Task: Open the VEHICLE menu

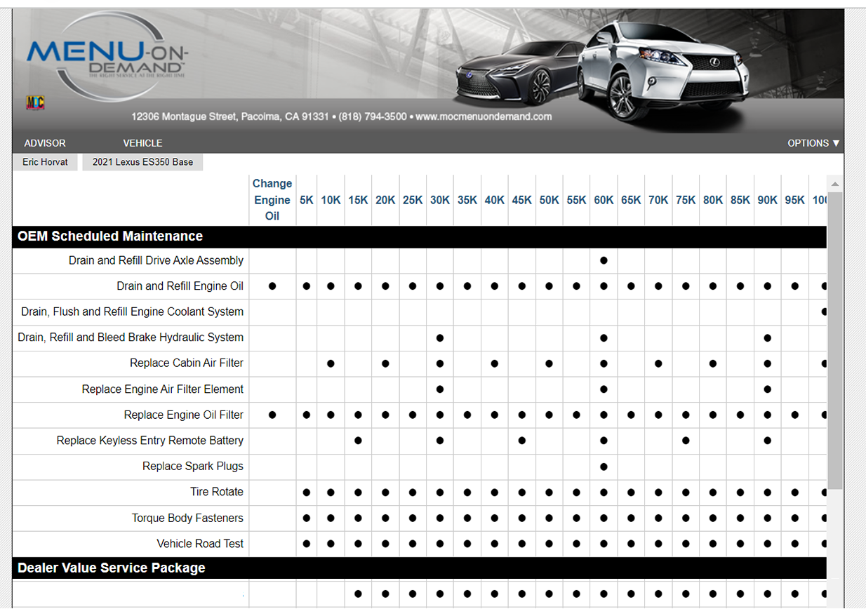Action: coord(142,143)
